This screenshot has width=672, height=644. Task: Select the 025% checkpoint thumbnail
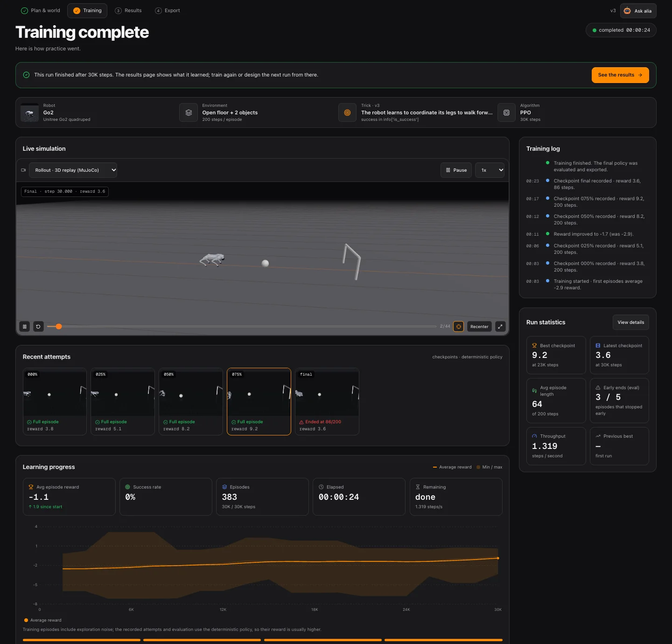(x=123, y=402)
